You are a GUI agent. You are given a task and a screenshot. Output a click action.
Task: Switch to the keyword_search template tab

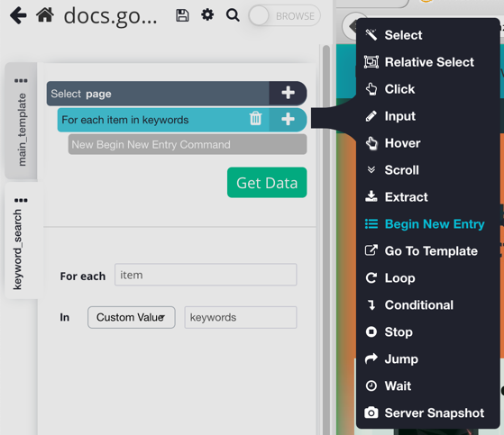(x=18, y=249)
